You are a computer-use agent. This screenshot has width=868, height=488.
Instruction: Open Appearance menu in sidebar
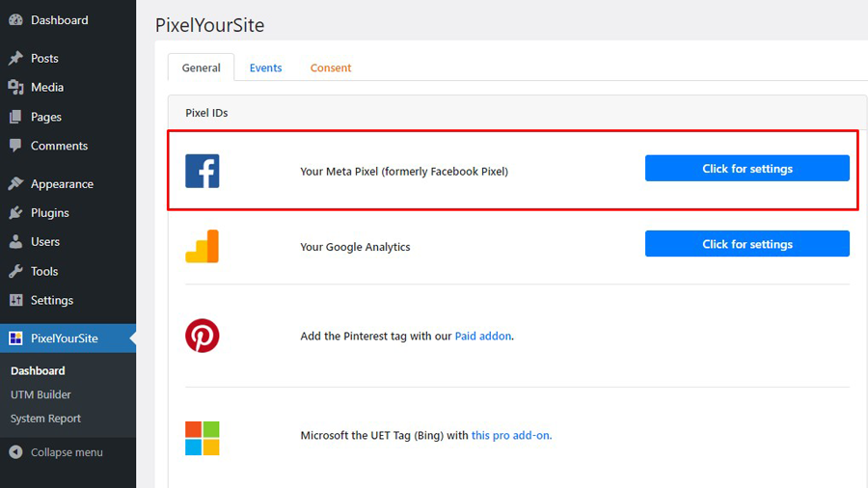point(62,183)
